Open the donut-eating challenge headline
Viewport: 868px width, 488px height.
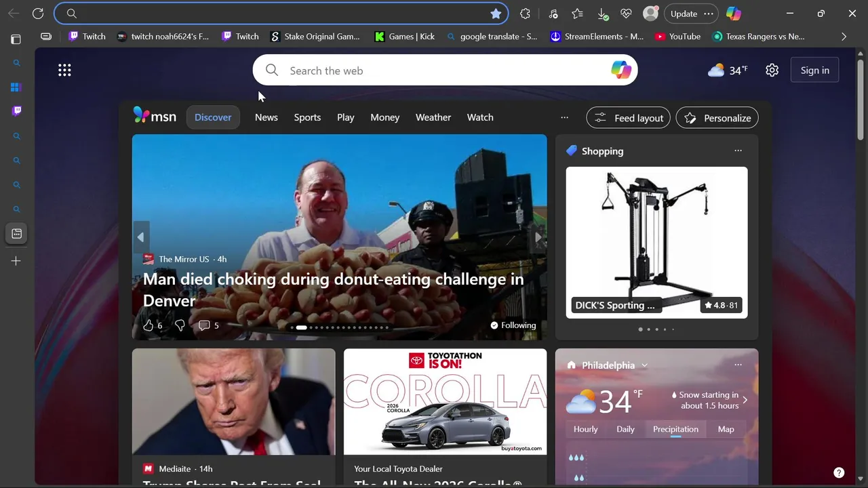(334, 289)
